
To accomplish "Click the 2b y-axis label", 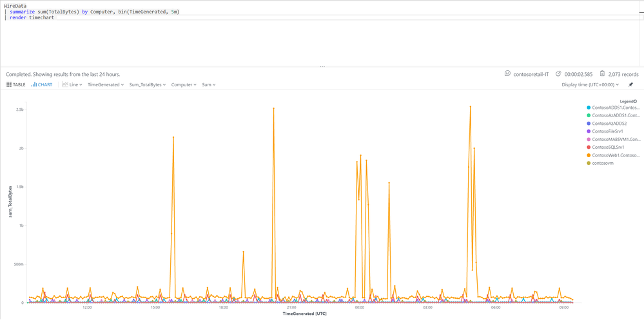I will point(20,148).
